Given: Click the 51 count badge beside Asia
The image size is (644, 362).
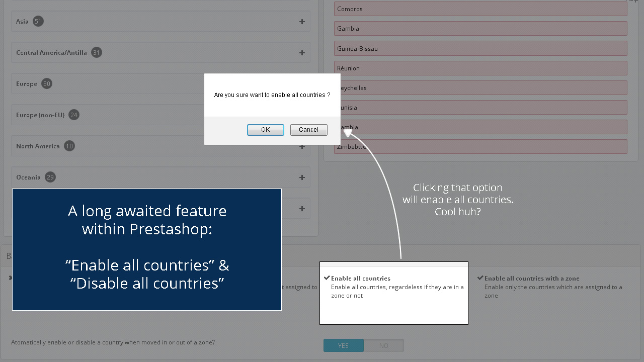Looking at the screenshot, I should click(x=38, y=22).
